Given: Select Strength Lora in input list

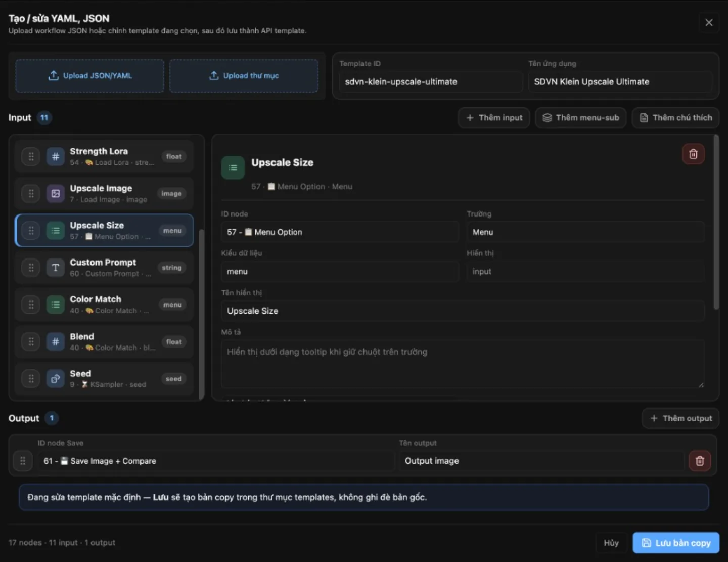Looking at the screenshot, I should point(104,156).
